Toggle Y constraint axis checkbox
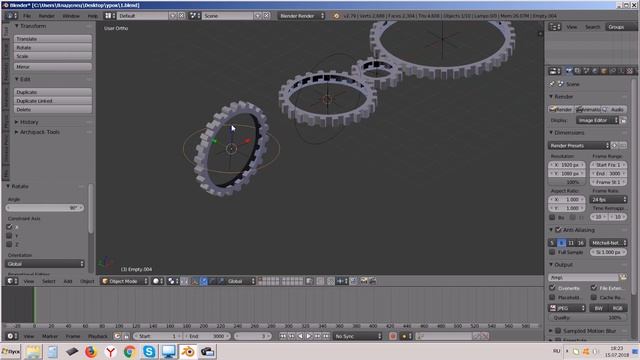Screen dimensions: 640x360 coord(9,236)
